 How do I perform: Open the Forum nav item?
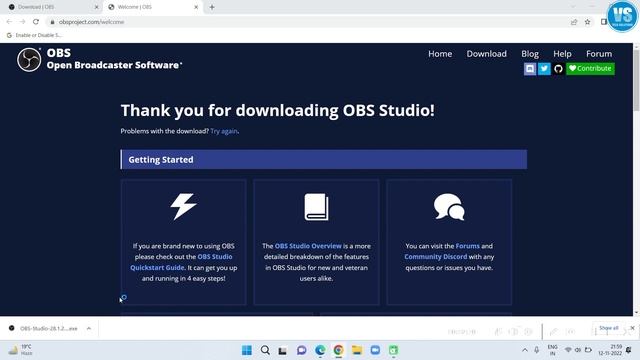599,54
